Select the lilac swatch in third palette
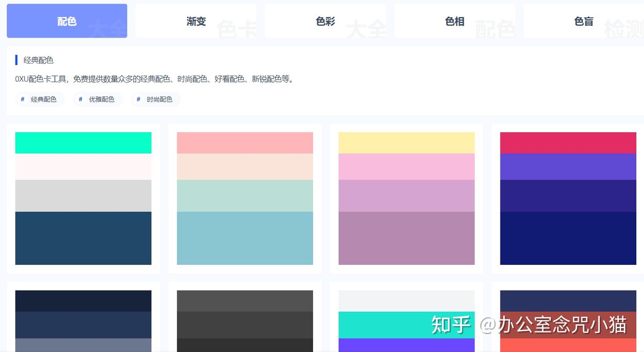This screenshot has width=644, height=352. pyautogui.click(x=407, y=196)
